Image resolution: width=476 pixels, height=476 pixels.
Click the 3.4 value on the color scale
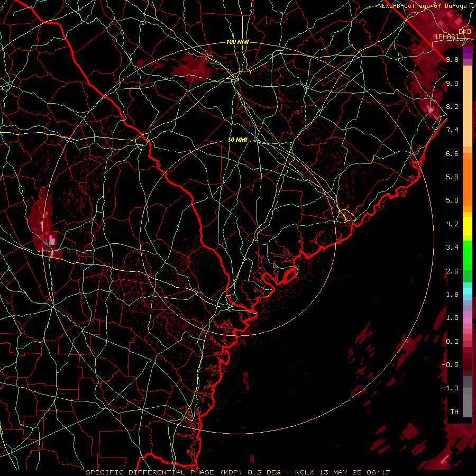(452, 248)
